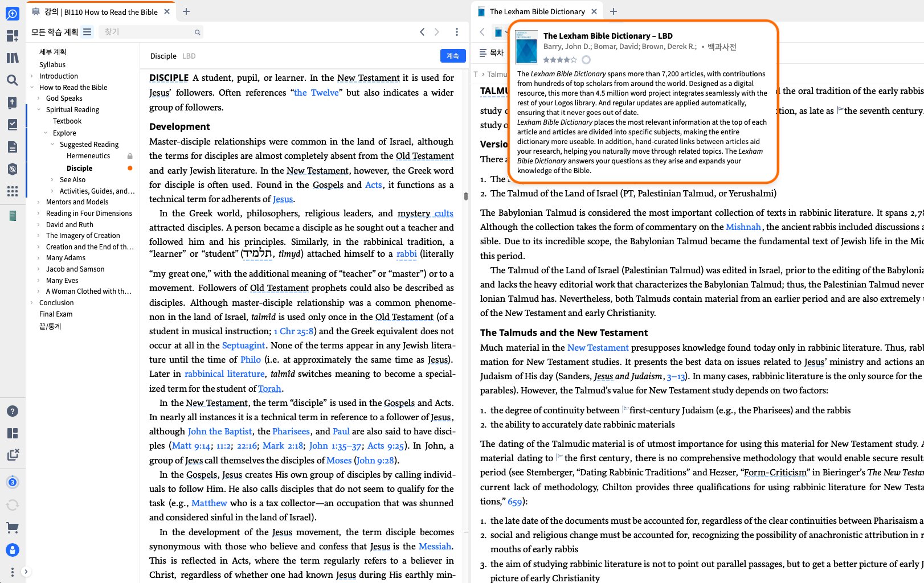Open the add-layout dashboard icon
Viewport: 924px width, 583px height.
tap(12, 36)
